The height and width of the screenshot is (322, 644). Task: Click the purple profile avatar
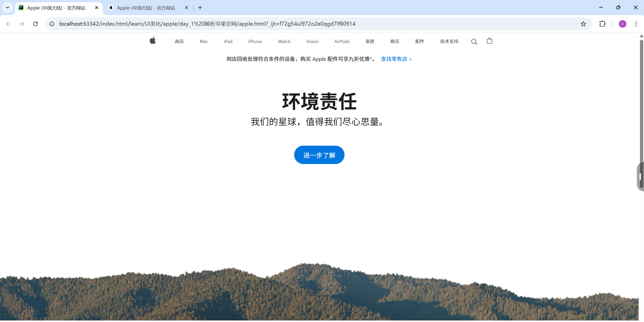[x=622, y=24]
